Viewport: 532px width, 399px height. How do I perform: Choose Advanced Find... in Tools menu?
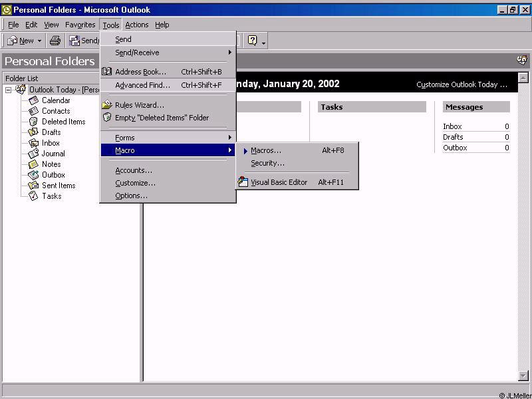tap(168, 85)
